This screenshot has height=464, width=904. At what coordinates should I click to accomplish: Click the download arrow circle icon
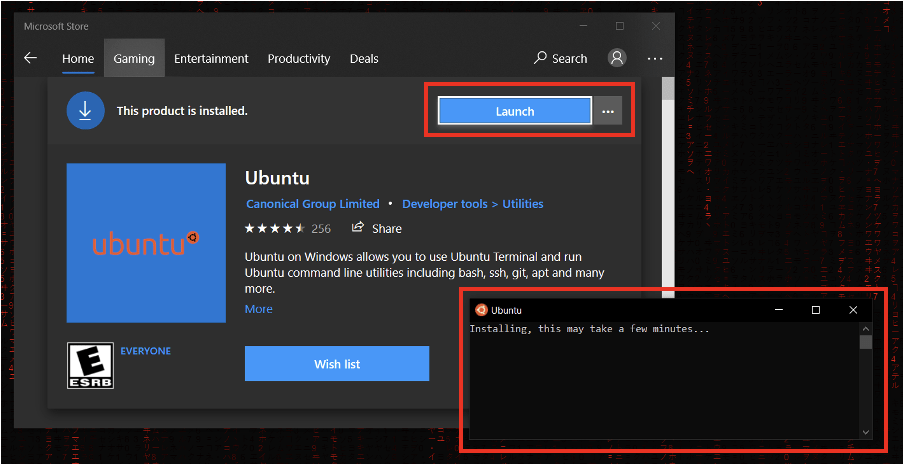point(86,111)
